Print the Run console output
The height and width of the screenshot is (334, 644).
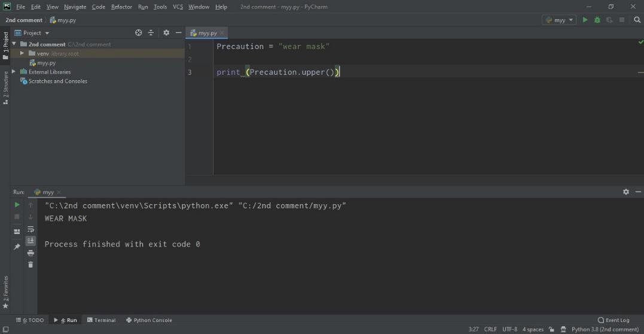point(30,253)
